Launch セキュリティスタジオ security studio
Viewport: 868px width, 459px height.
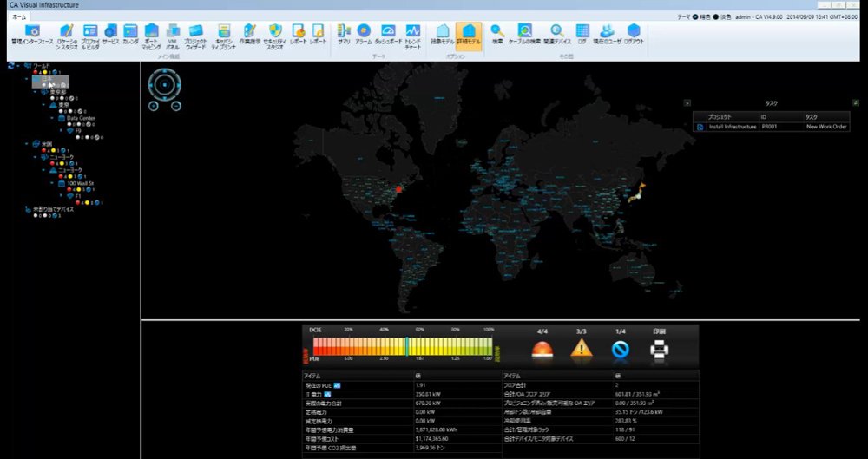point(275,37)
